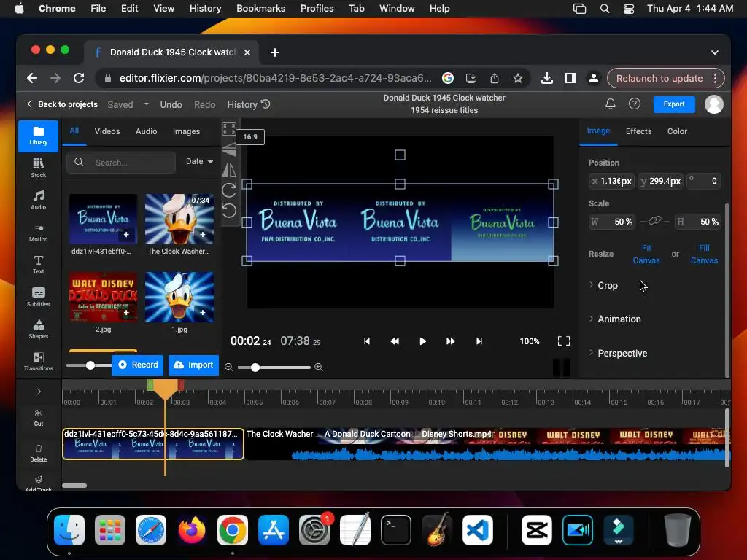This screenshot has width=747, height=560.
Task: Expand the timeline tools chevron
Action: pos(39,392)
